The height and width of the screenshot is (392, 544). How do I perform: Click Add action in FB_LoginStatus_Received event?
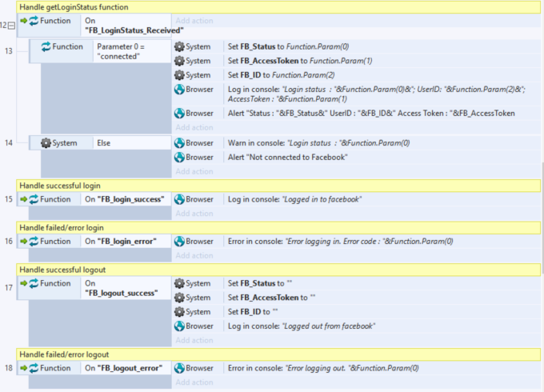[194, 21]
